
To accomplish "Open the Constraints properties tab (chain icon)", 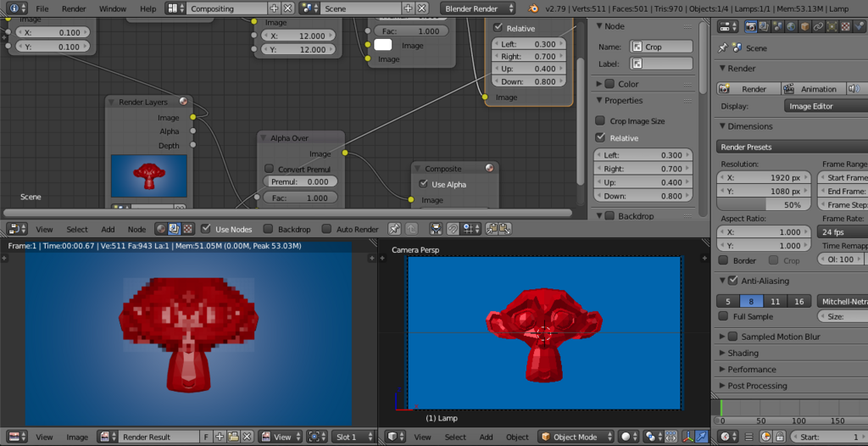I will pos(818,26).
